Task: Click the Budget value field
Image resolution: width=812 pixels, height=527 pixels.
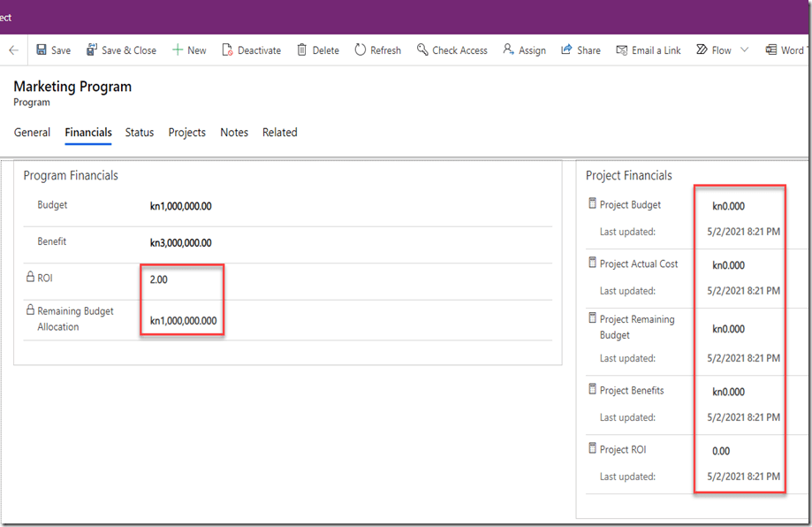Action: pos(181,207)
